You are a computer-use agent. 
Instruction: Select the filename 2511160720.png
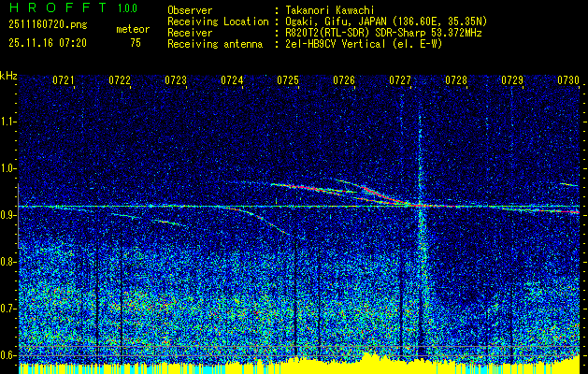pos(48,25)
